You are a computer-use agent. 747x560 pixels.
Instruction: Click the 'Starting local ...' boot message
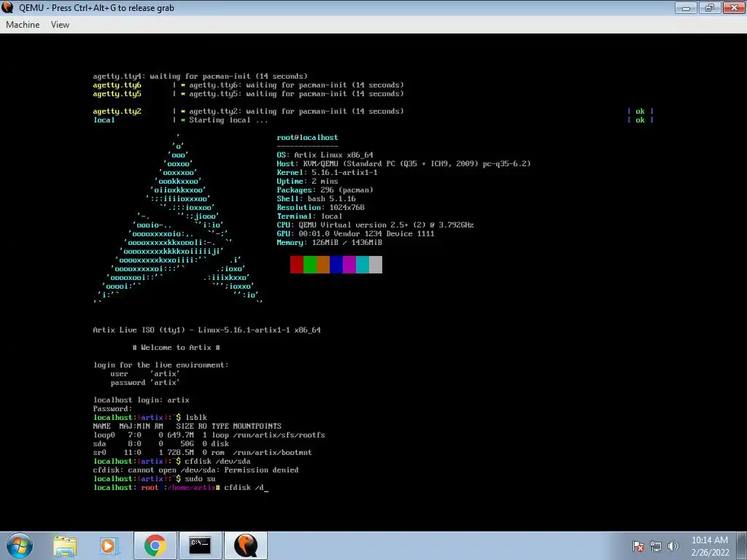[x=228, y=120]
